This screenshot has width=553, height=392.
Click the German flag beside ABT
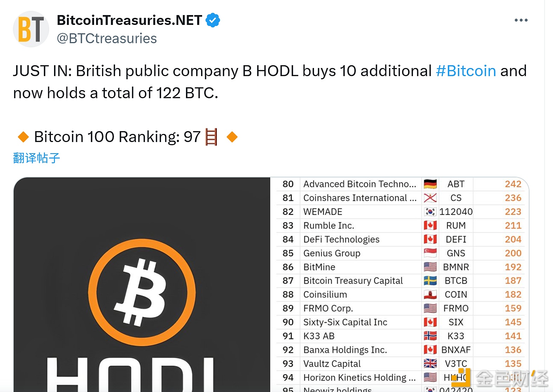[x=430, y=184]
